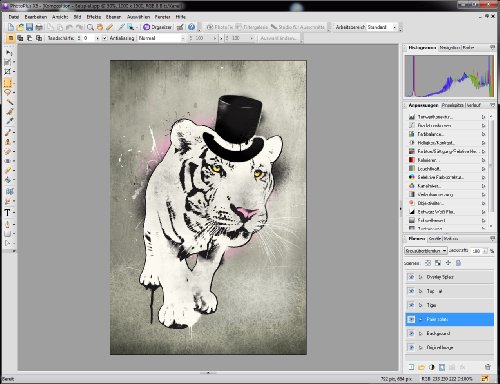Switch to the Navigator tab

[449, 48]
